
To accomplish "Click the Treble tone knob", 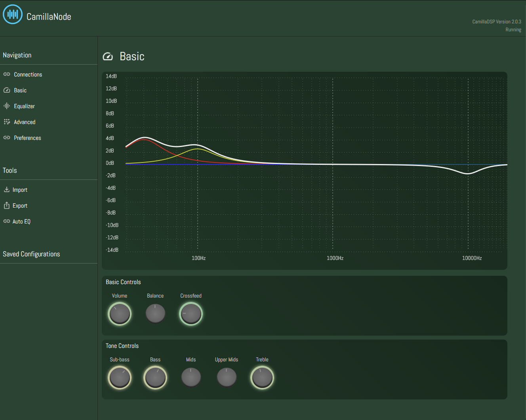I will [262, 378].
